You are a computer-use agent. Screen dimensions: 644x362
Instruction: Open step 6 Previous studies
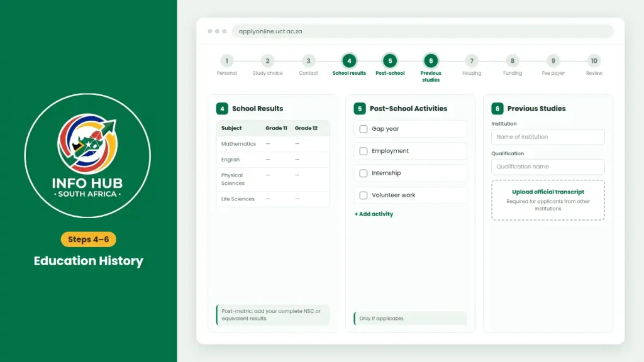pyautogui.click(x=431, y=61)
